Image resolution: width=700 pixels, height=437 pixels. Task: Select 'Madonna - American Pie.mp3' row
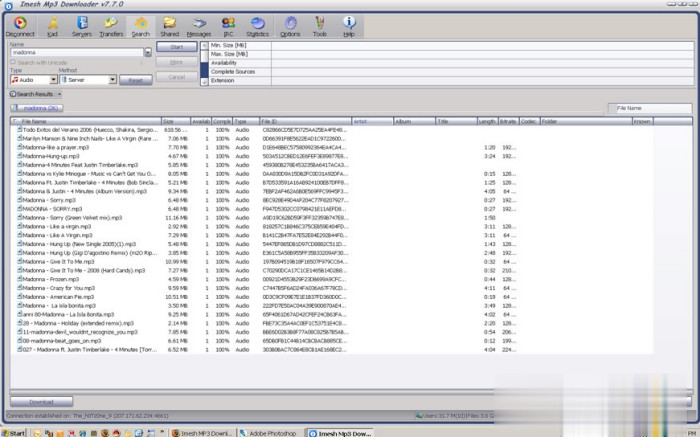[332, 297]
